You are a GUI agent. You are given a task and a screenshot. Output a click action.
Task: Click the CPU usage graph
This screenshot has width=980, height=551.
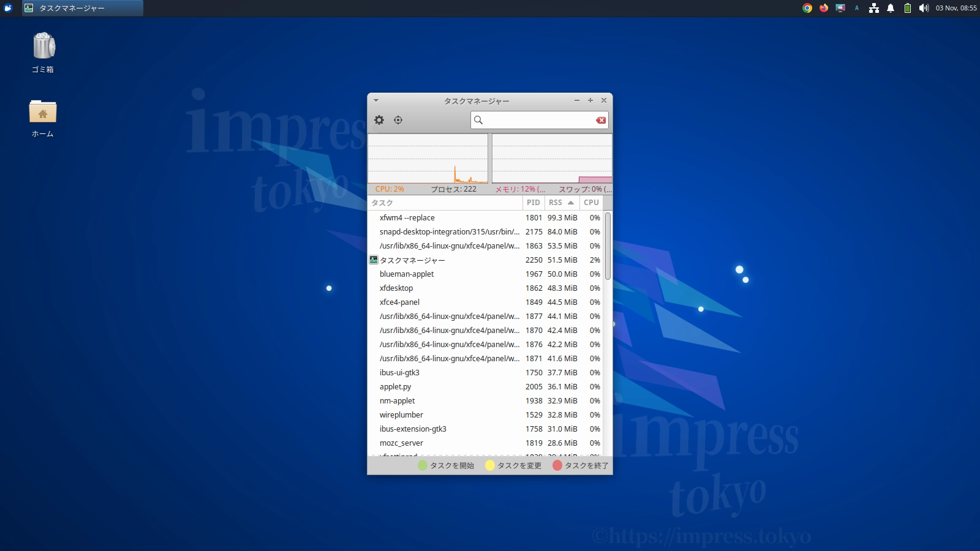[428, 159]
